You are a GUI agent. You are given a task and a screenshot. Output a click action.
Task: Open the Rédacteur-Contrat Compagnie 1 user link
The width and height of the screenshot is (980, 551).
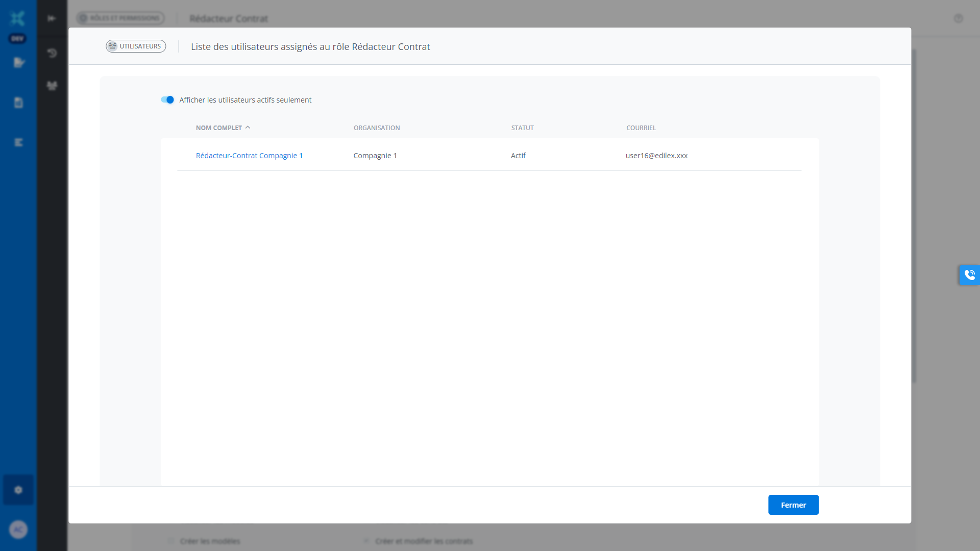point(249,156)
